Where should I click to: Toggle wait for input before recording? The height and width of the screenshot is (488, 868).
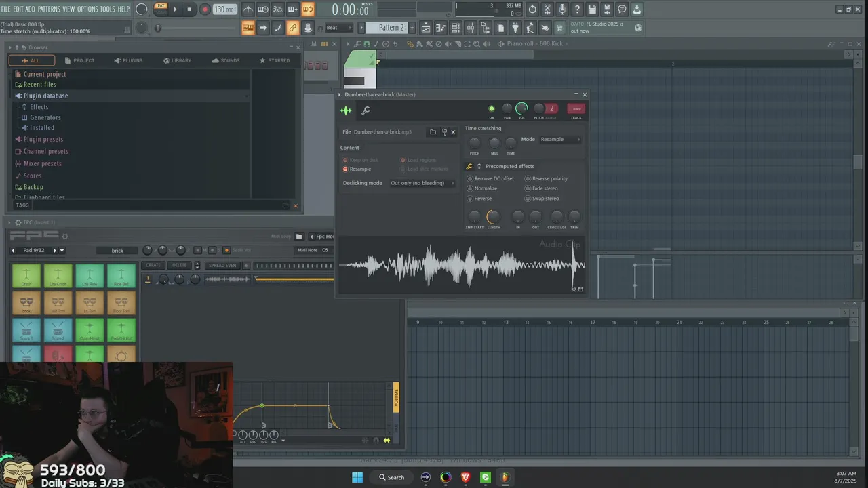tap(263, 9)
